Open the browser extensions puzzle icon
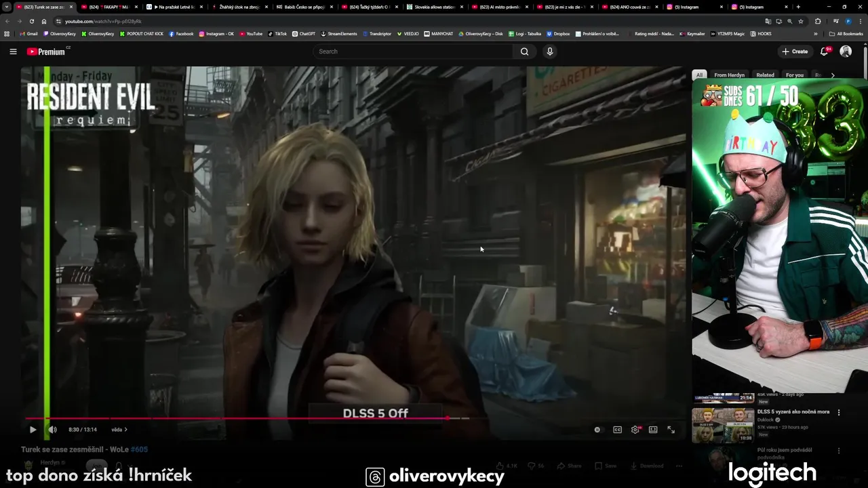 pos(818,21)
